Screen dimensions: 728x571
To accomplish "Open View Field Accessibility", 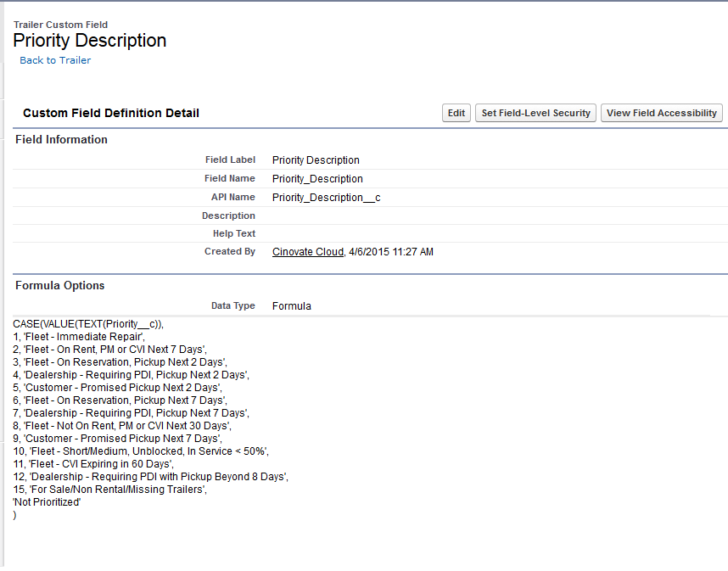I will 662,113.
